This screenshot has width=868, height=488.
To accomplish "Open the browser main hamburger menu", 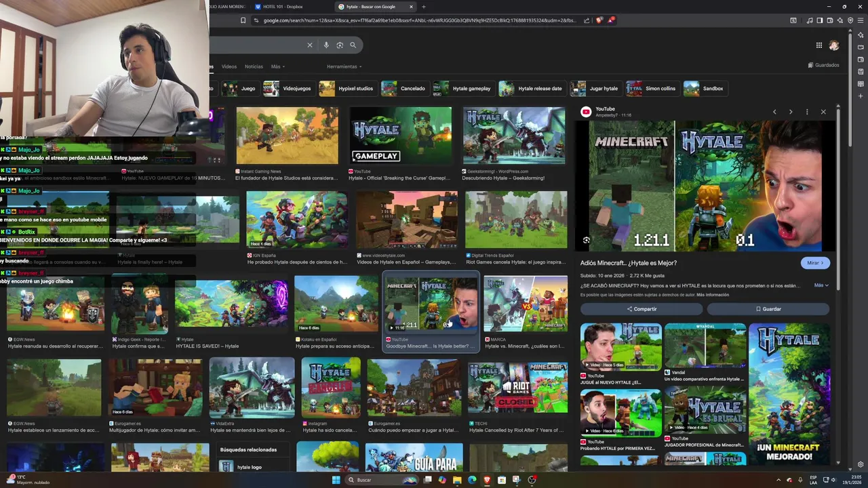I will [861, 20].
